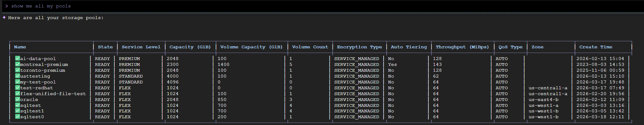Click the green check icon beside sqltest1

pyautogui.click(x=18, y=111)
